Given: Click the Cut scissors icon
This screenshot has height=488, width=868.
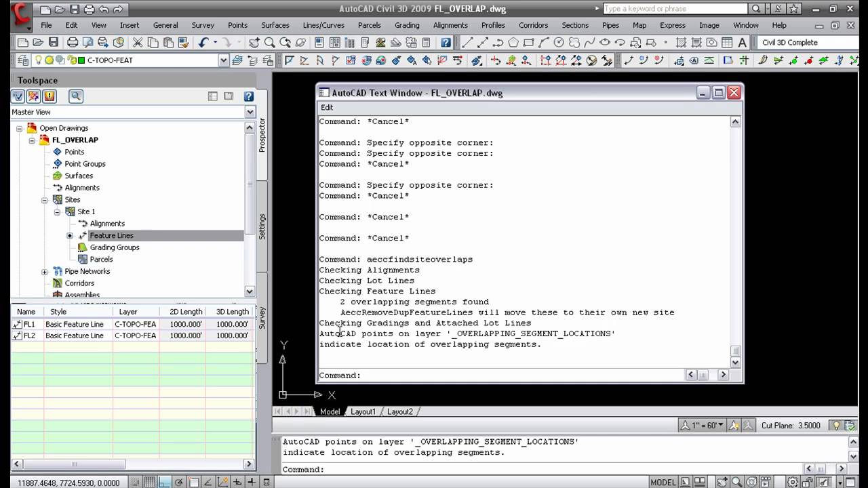Looking at the screenshot, I should [x=138, y=42].
